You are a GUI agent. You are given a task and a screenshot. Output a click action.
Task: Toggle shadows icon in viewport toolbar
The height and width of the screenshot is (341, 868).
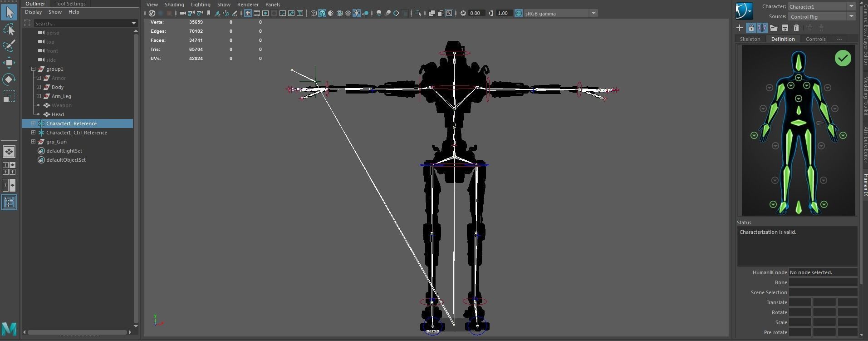pyautogui.click(x=366, y=13)
